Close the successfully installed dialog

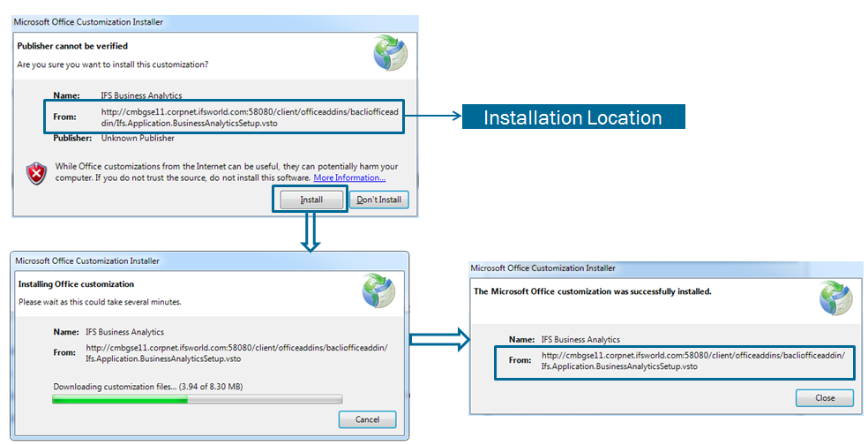[x=825, y=398]
